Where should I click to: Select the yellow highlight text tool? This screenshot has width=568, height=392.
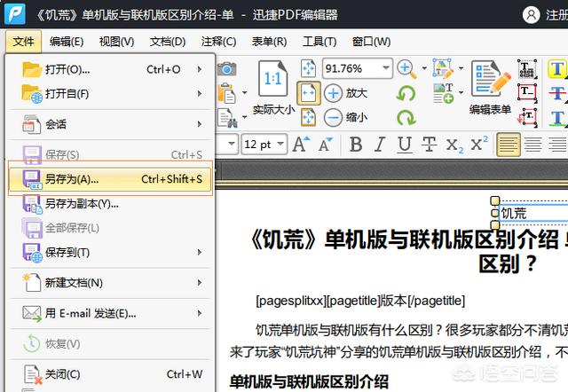[557, 69]
